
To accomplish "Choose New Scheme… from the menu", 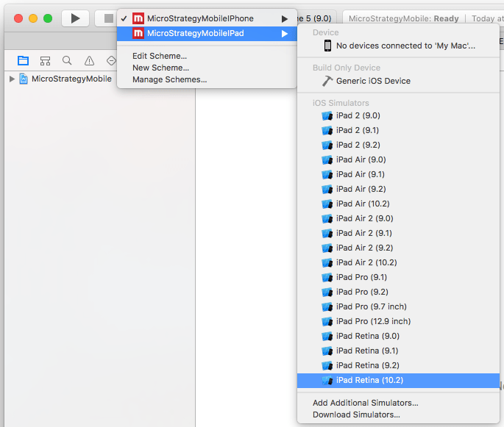I will (160, 68).
